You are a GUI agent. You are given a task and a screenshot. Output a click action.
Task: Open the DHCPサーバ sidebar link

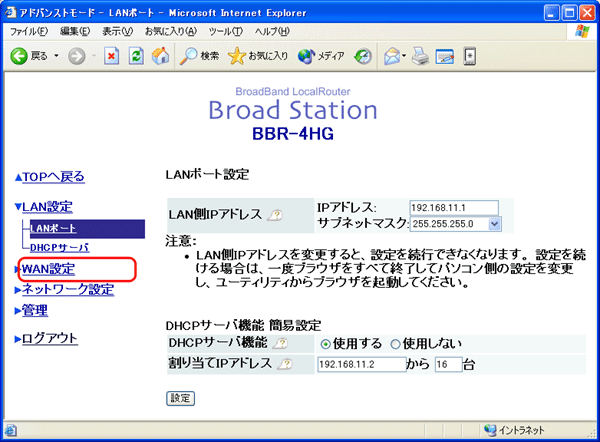60,248
